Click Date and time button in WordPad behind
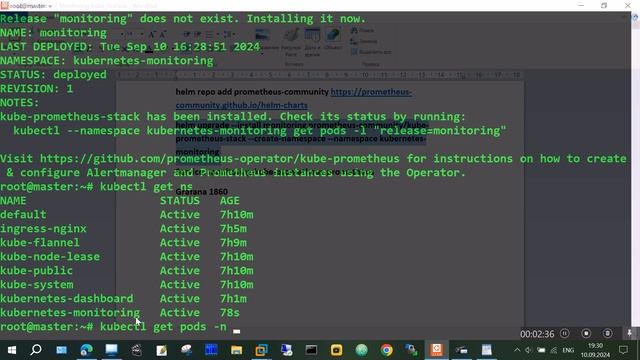The height and width of the screenshot is (360, 640). [x=312, y=42]
